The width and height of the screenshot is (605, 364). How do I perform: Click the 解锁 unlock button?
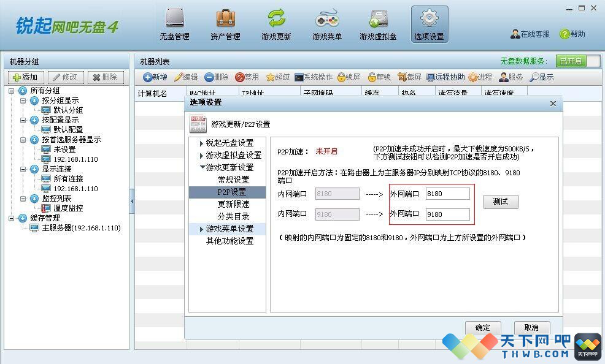[379, 77]
